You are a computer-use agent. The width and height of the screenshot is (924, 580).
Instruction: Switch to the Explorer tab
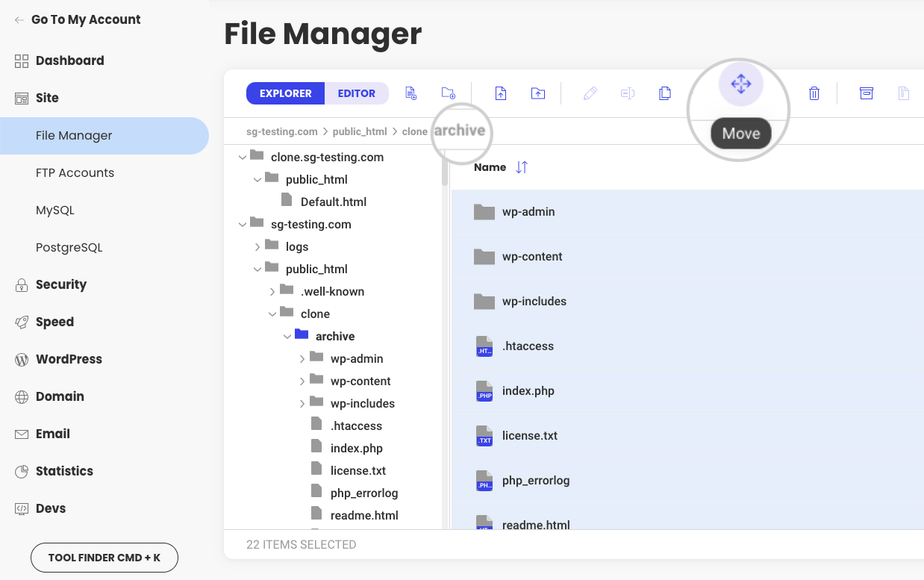coord(286,93)
